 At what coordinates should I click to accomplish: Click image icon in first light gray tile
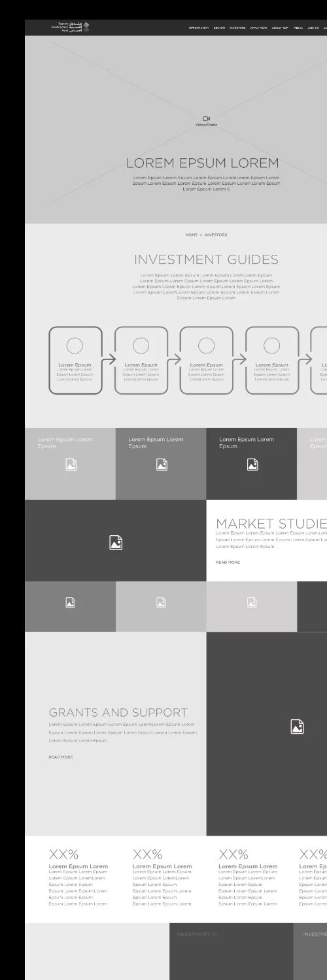coord(71,465)
